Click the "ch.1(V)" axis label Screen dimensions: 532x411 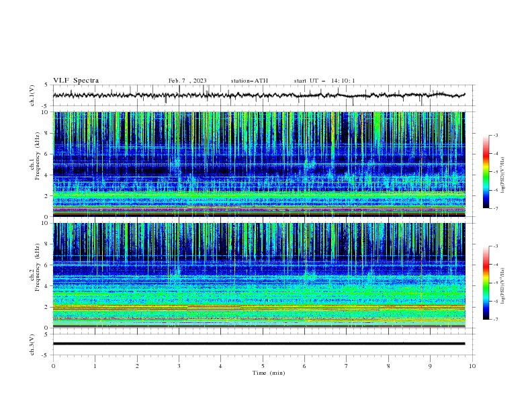(x=32, y=95)
